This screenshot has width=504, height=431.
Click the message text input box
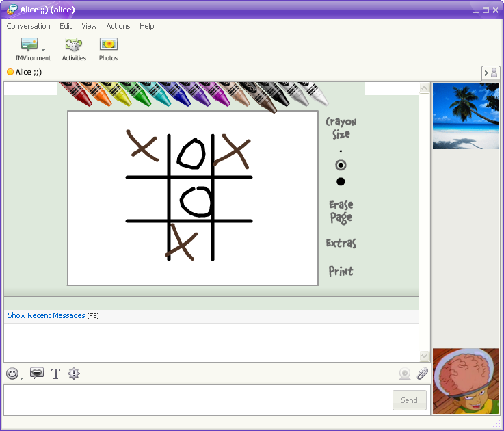[x=197, y=400]
